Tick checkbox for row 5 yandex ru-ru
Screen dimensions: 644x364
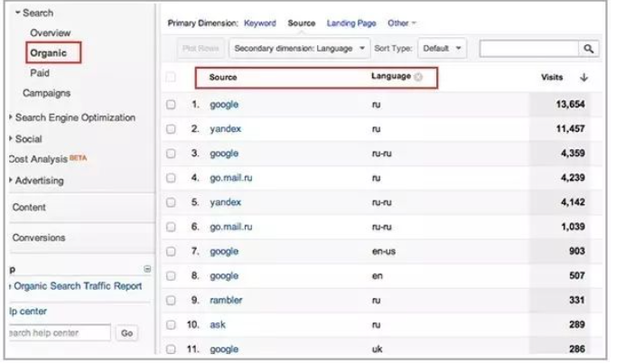pos(171,202)
